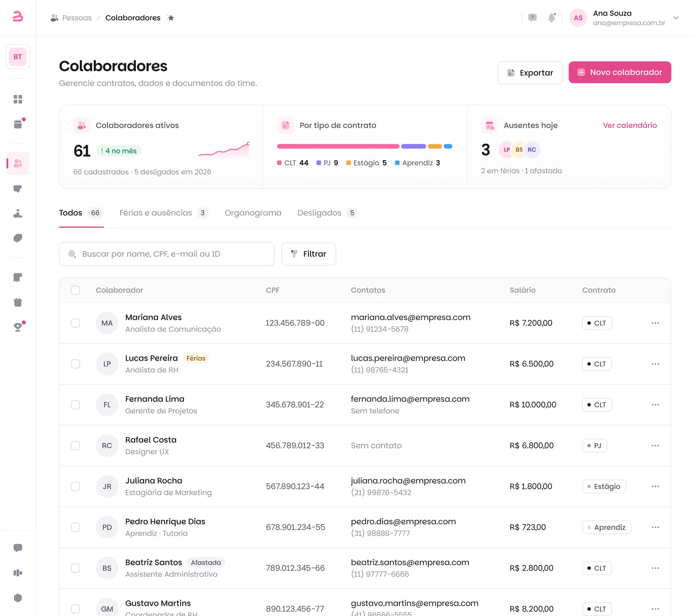
Task: Click the purple PJ segment of contract bar
Action: click(413, 146)
